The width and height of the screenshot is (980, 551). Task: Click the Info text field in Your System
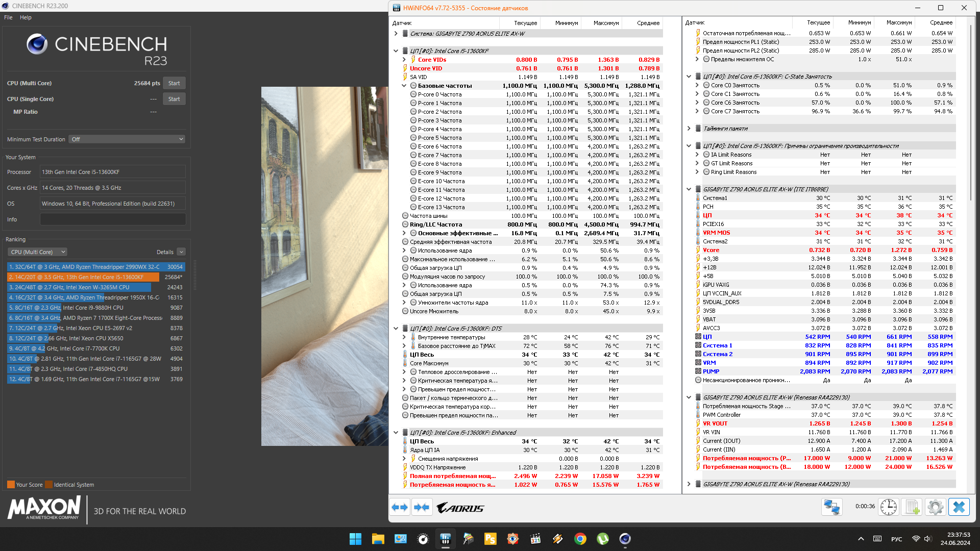click(113, 219)
